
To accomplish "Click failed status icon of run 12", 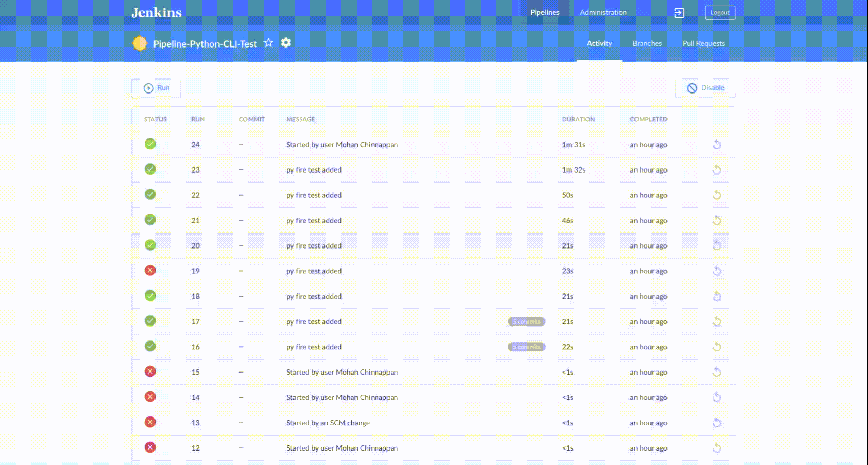I will point(150,447).
